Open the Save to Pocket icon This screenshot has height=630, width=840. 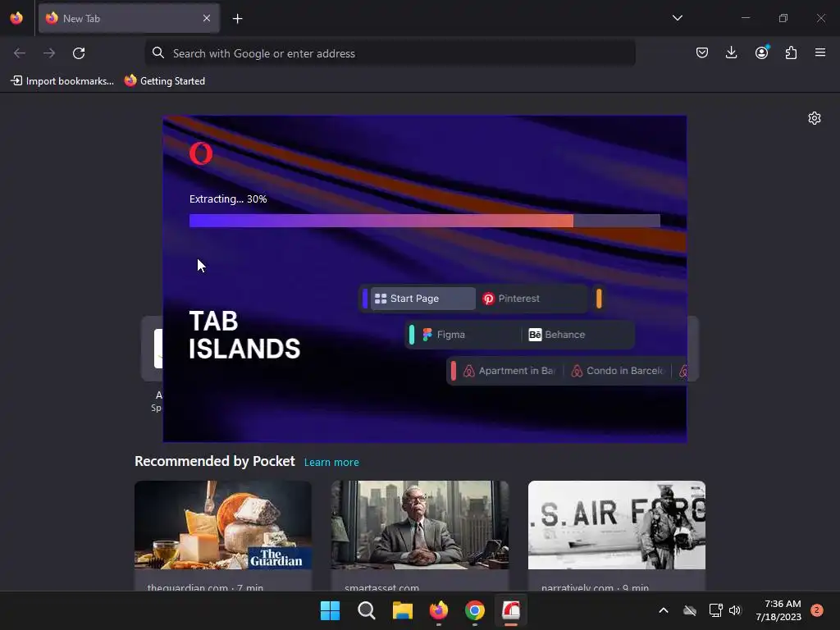pyautogui.click(x=702, y=52)
